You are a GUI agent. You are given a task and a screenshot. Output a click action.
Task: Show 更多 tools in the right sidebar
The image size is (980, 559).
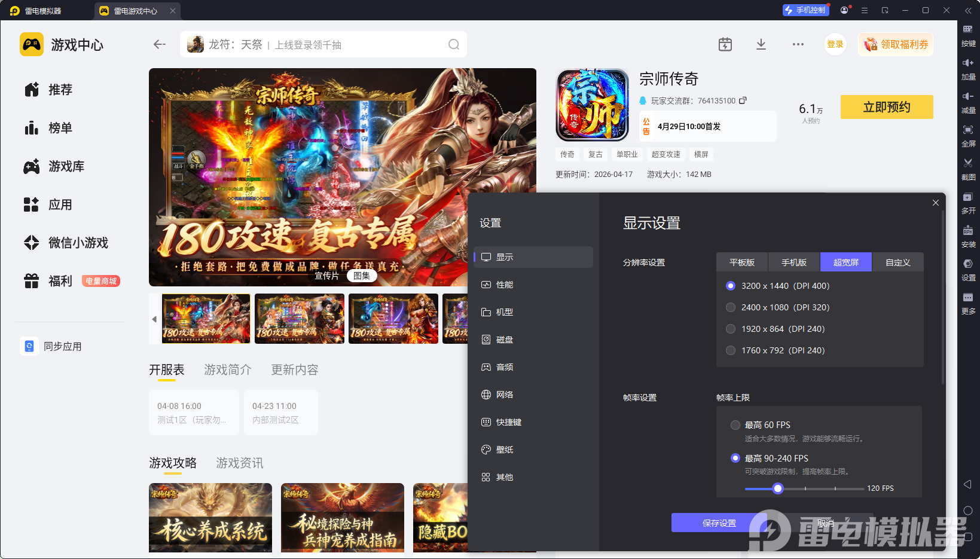(x=968, y=303)
